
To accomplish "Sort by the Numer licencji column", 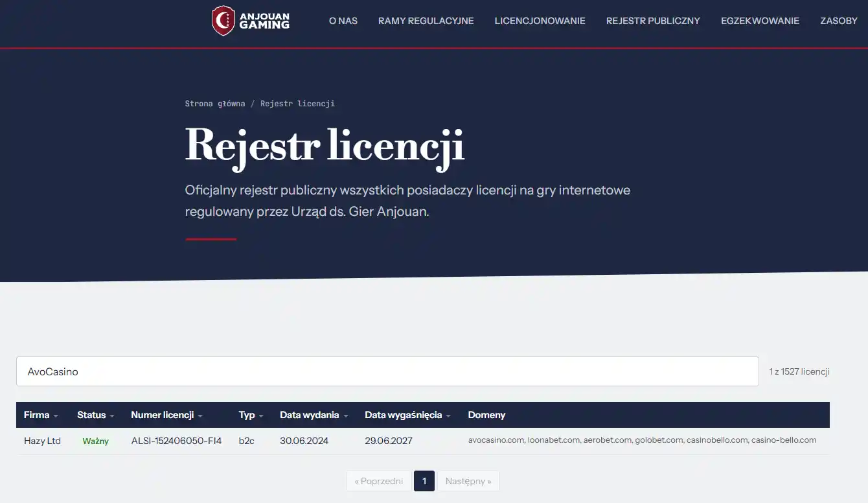I will (167, 415).
